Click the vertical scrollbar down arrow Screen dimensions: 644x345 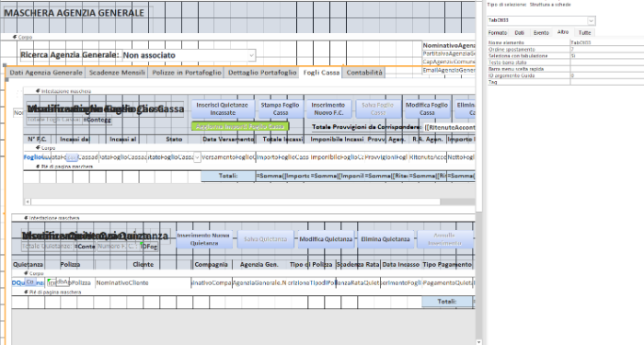pyautogui.click(x=479, y=341)
